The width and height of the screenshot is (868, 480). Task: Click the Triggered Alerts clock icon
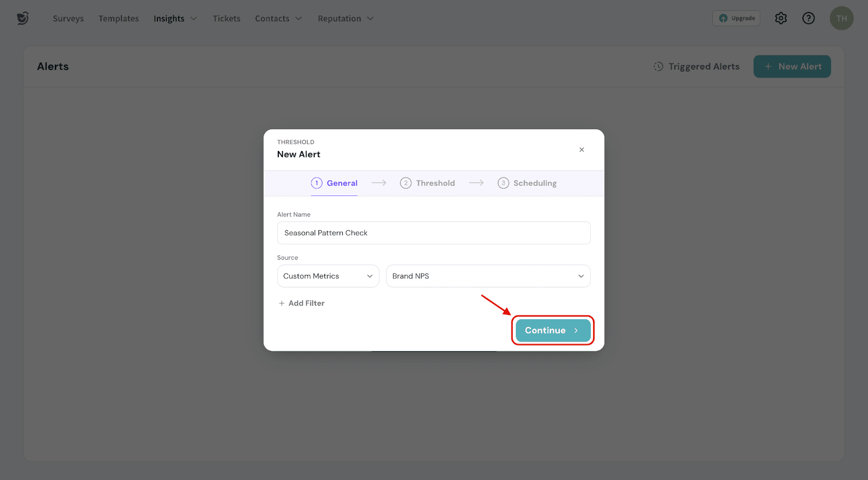click(658, 66)
